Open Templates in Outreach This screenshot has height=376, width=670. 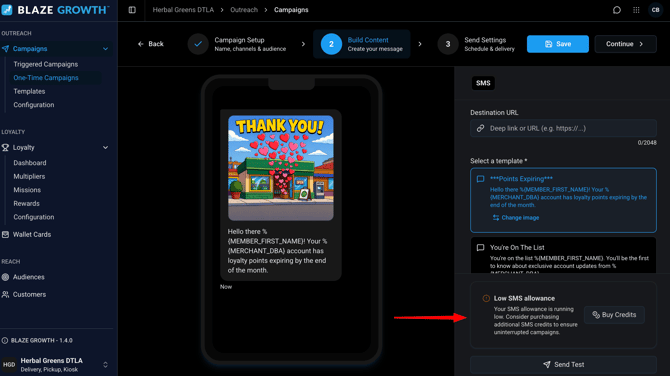click(x=29, y=91)
